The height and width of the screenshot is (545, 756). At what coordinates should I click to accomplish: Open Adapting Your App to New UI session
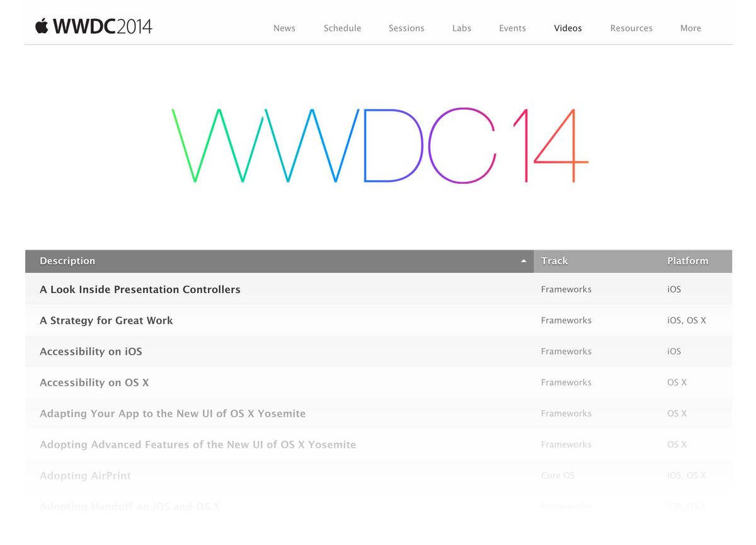pos(173,413)
